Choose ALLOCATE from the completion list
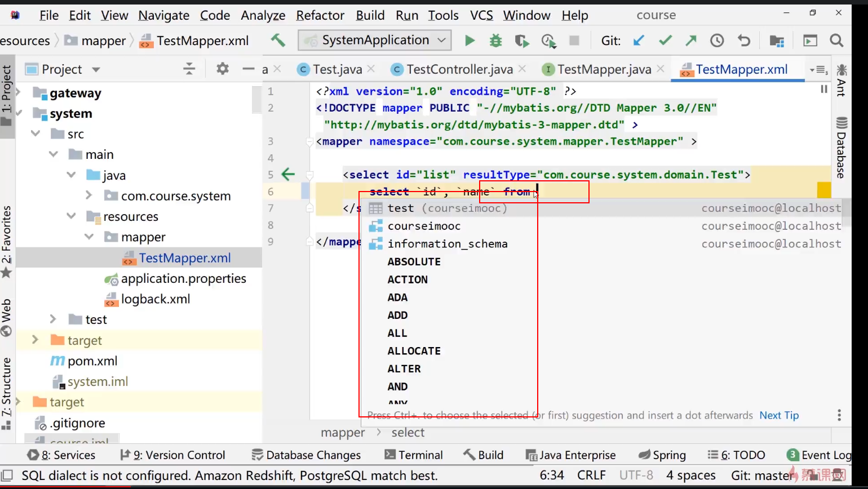 click(x=414, y=351)
